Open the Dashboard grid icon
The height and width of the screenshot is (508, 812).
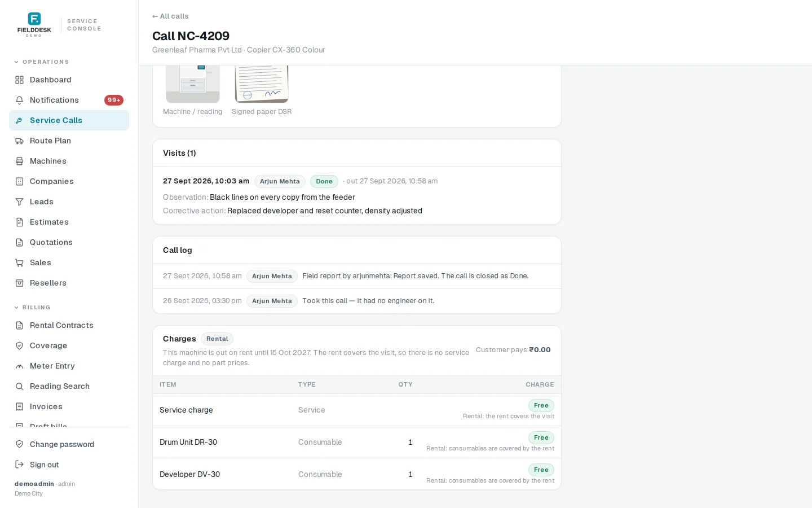click(x=19, y=80)
